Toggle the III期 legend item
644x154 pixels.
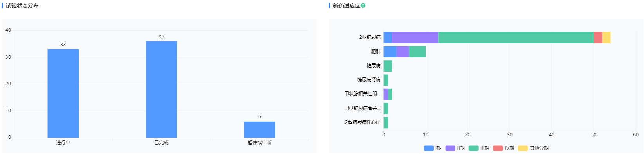click(479, 148)
